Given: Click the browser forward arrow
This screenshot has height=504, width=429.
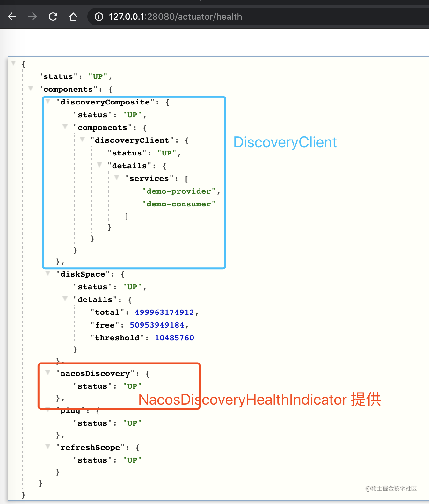Looking at the screenshot, I should tap(33, 17).
